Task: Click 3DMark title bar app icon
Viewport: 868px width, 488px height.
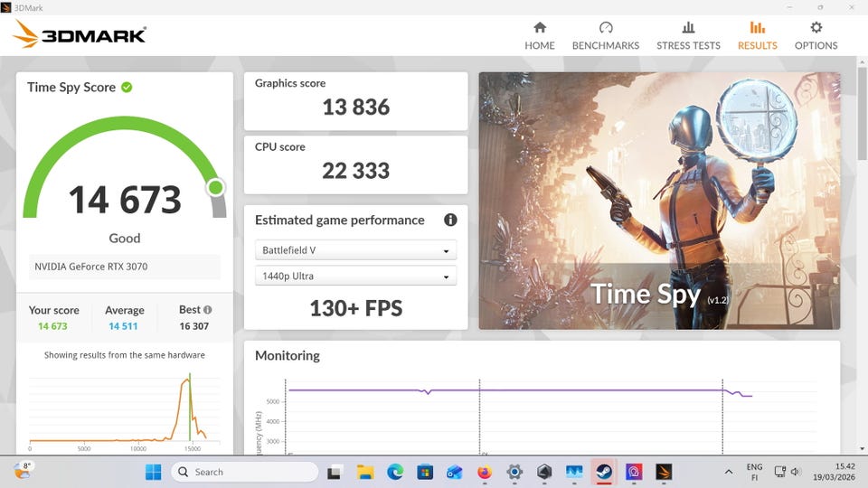Action: [x=6, y=8]
